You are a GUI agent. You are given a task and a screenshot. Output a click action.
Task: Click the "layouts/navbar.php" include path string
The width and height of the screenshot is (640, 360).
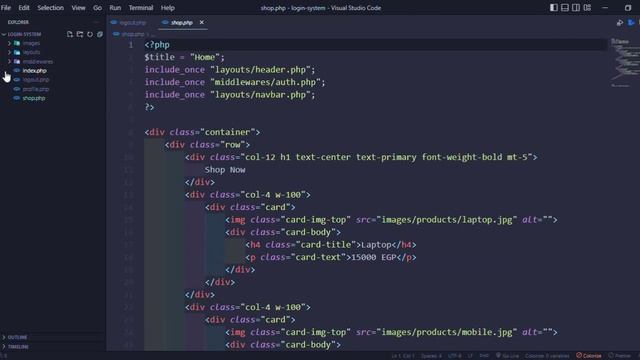260,95
